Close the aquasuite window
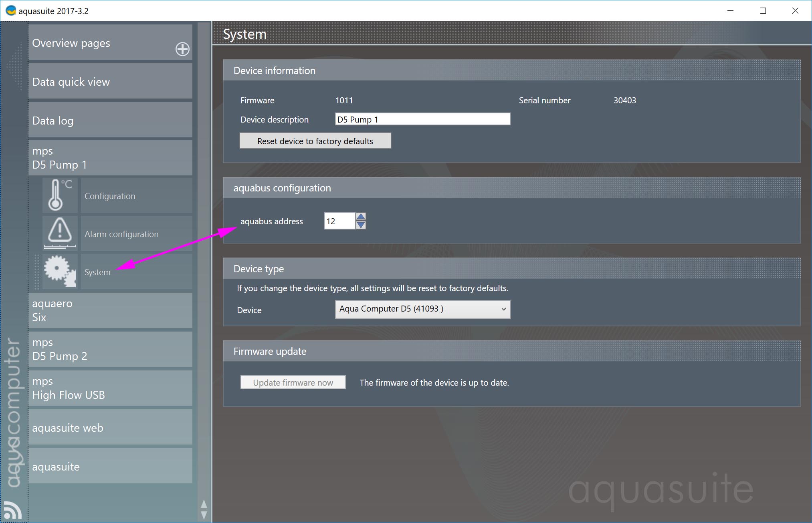 795,11
